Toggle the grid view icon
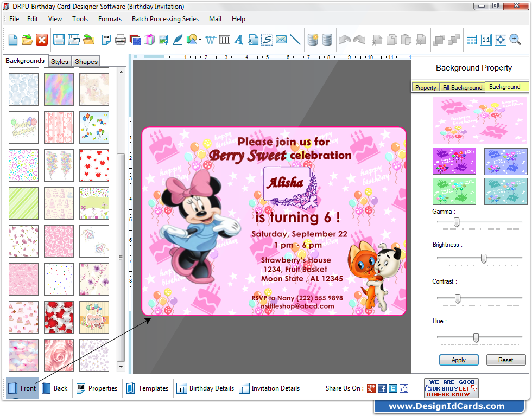Screen dimensions: 532x416 [472, 40]
